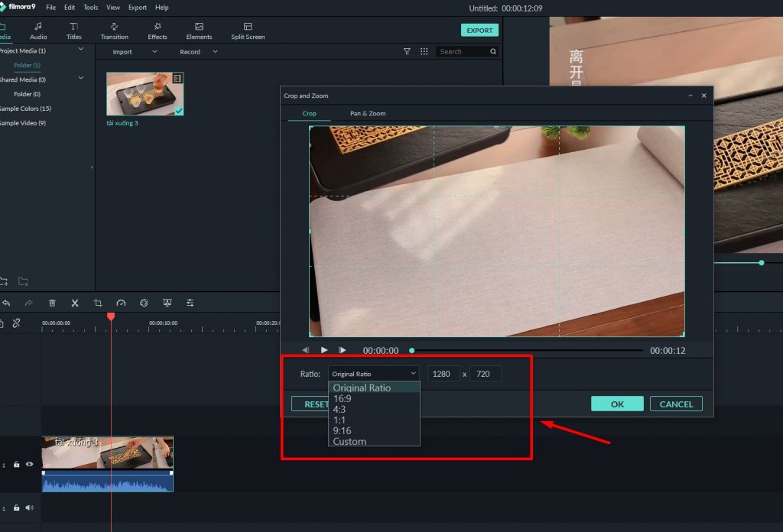Viewport: 783px width, 532px height.
Task: Open the Export menu in the menu bar
Action: coord(138,7)
